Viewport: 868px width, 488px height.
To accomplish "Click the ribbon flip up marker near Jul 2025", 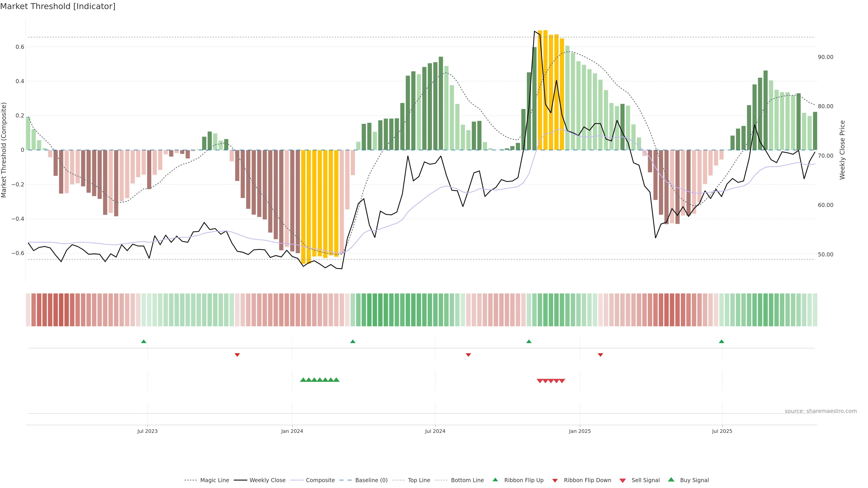I will (x=722, y=342).
